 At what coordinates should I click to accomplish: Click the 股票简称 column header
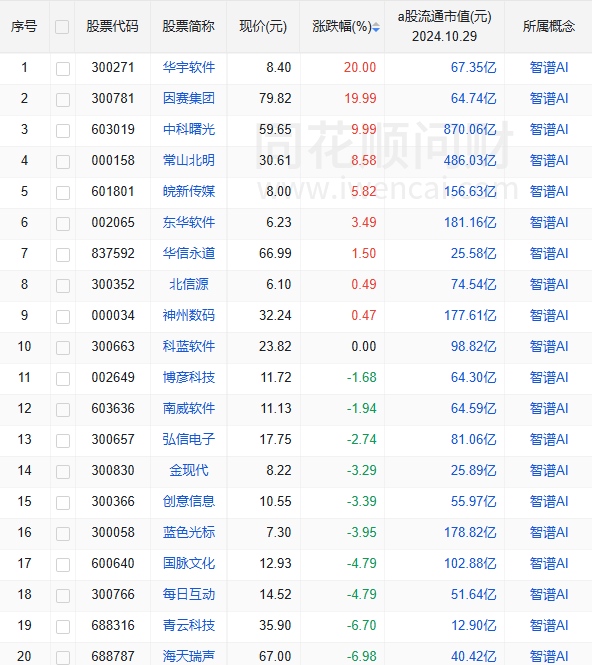(x=189, y=26)
